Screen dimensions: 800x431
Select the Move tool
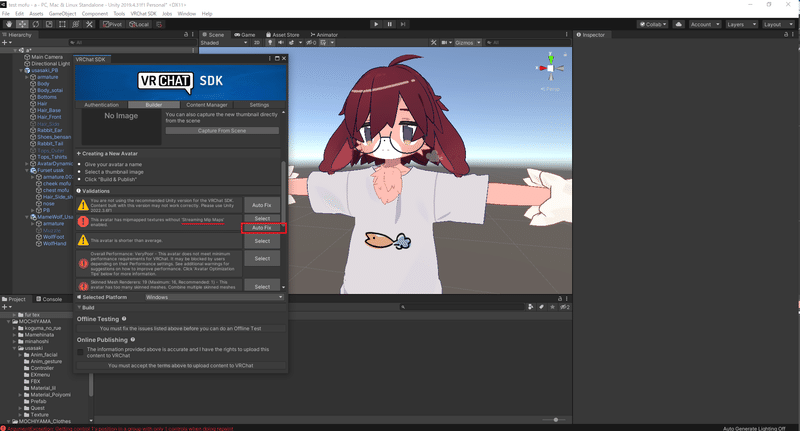pos(22,24)
